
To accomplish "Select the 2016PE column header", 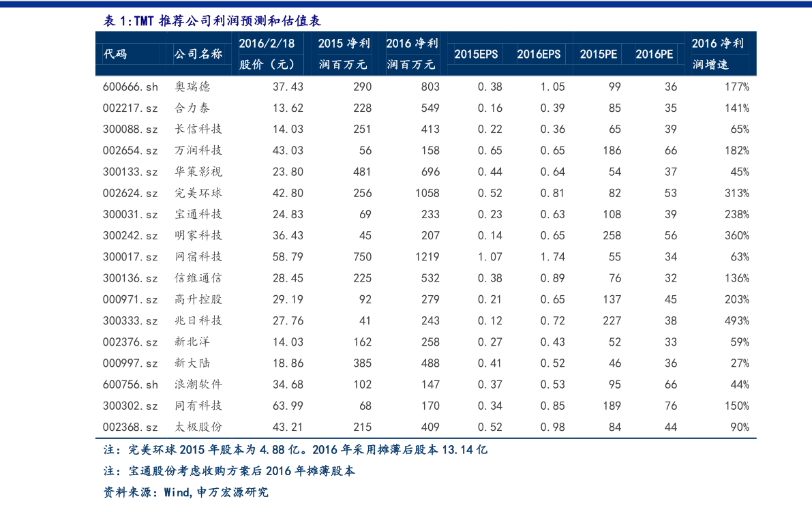I will (x=654, y=54).
